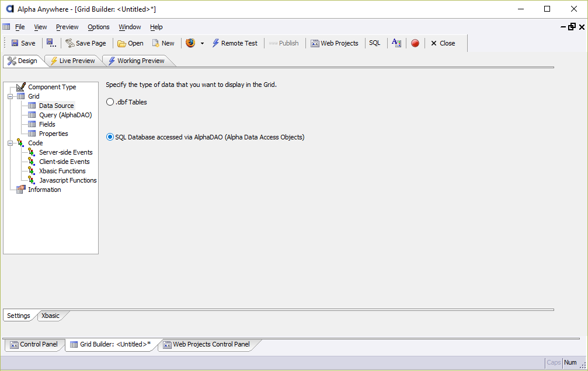
Task: Close the inner document window
Action: pyautogui.click(x=582, y=27)
